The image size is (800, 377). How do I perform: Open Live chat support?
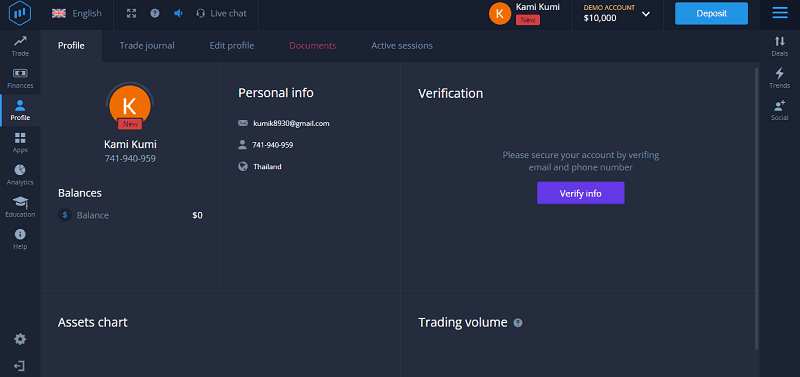(x=221, y=14)
